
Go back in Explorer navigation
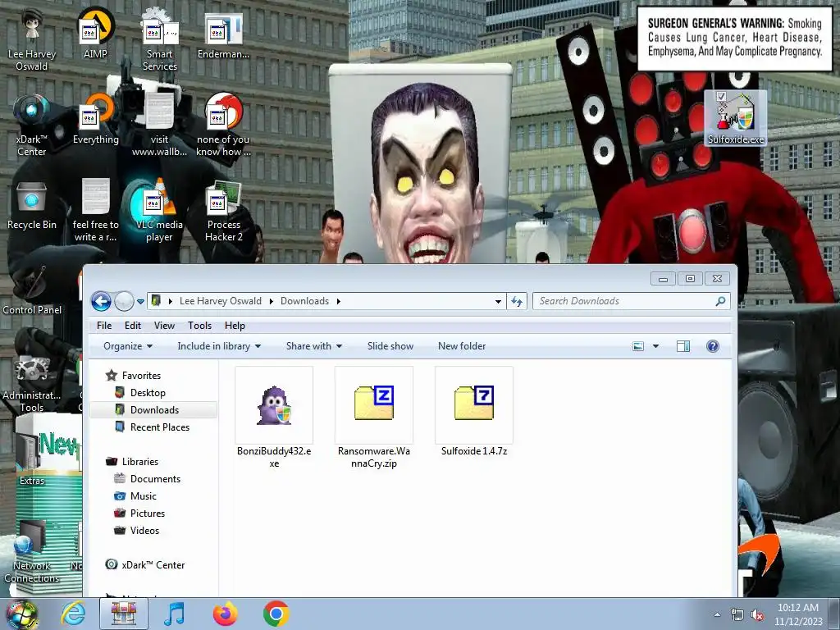click(101, 302)
